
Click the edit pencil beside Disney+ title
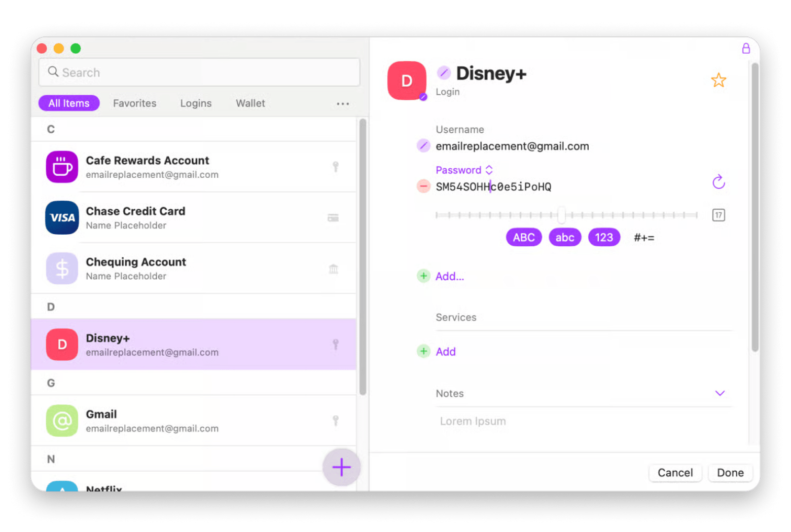tap(444, 73)
